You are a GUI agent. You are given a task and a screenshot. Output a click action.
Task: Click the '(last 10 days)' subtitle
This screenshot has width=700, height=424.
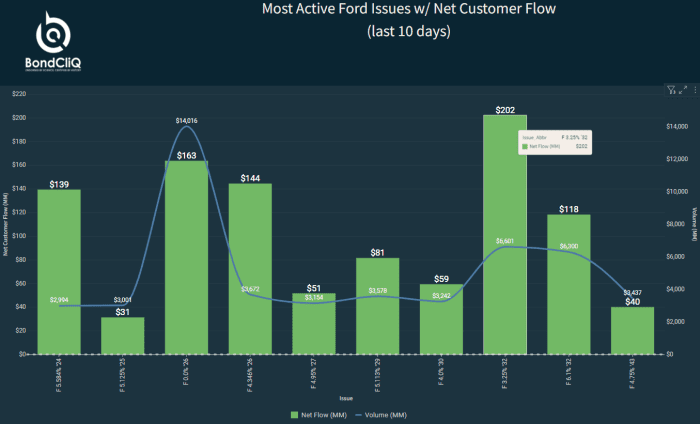click(409, 32)
